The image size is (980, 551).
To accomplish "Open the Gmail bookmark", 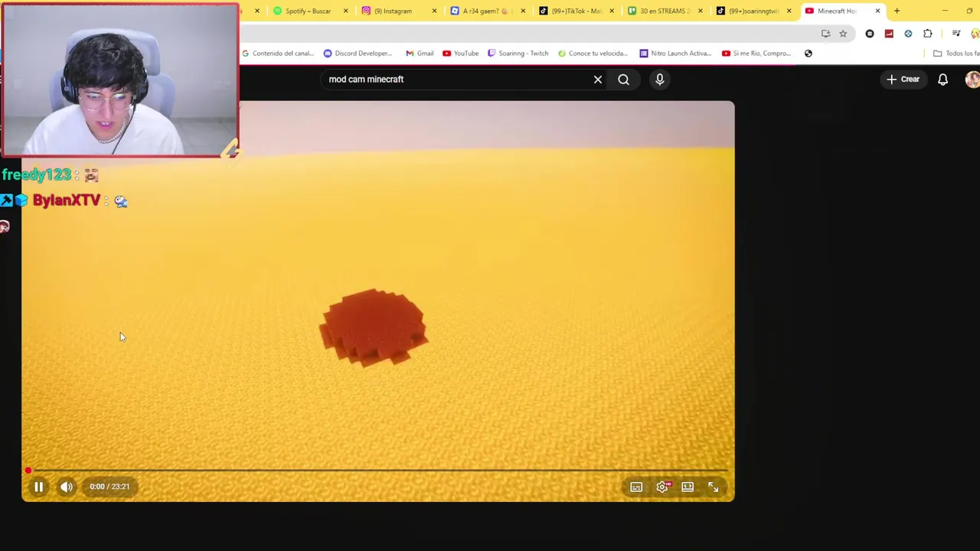I will tap(420, 54).
